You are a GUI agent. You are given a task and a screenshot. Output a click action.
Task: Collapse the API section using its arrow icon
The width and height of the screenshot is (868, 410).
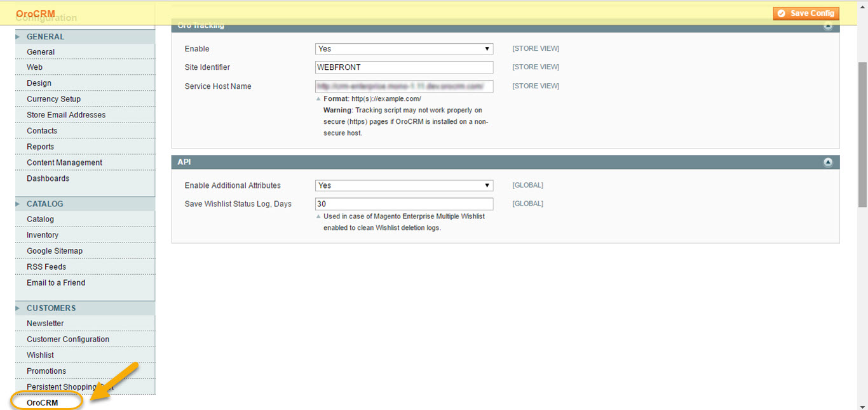828,162
